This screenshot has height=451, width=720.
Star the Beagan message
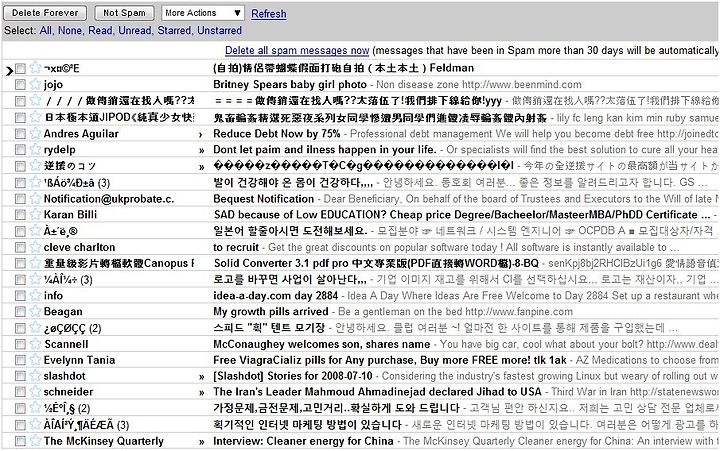coord(35,311)
